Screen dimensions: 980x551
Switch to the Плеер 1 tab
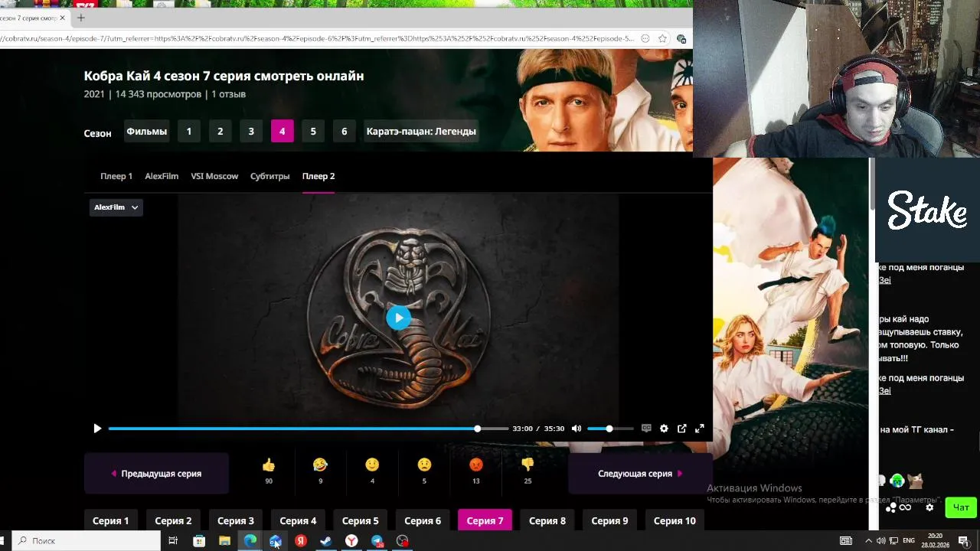(x=116, y=176)
